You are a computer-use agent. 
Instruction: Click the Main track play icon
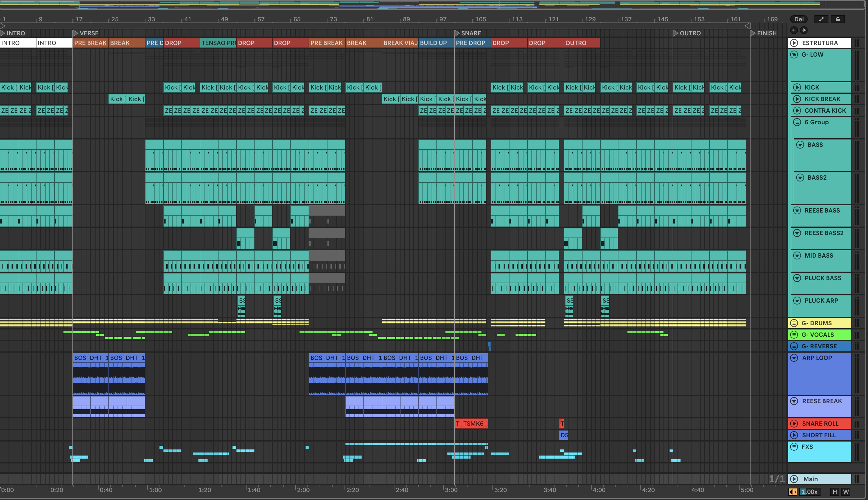(794, 479)
